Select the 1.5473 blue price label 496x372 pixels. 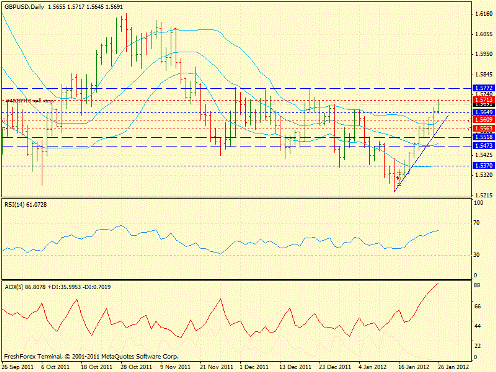tap(483, 146)
